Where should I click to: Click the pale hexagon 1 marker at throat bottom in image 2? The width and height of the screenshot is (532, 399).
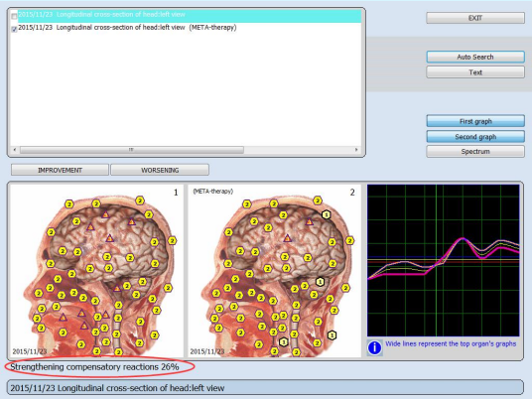(284, 341)
